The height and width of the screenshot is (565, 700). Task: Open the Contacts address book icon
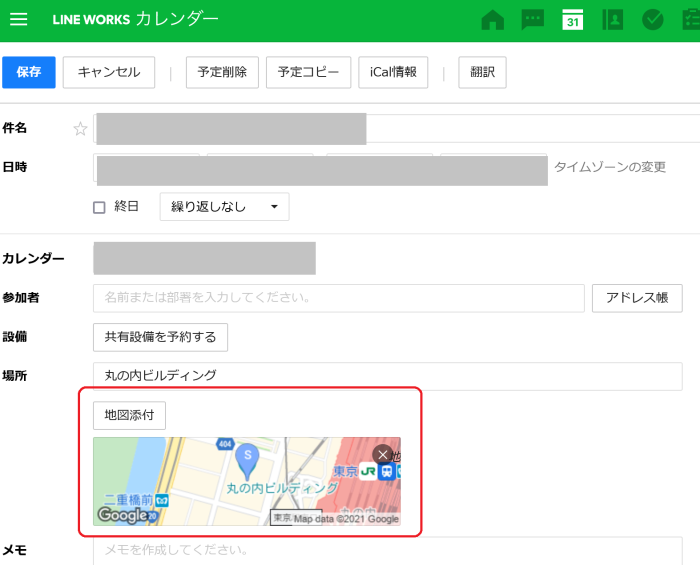[x=612, y=20]
